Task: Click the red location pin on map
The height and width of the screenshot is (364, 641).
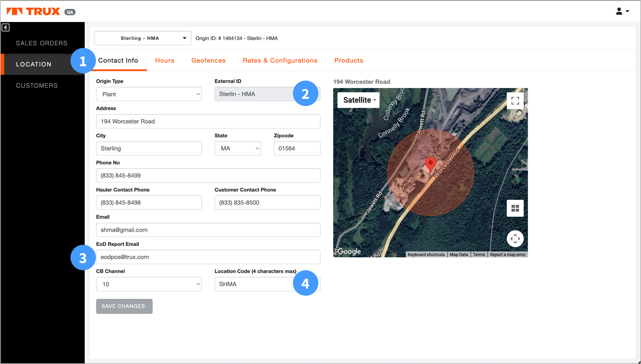Action: pos(430,164)
